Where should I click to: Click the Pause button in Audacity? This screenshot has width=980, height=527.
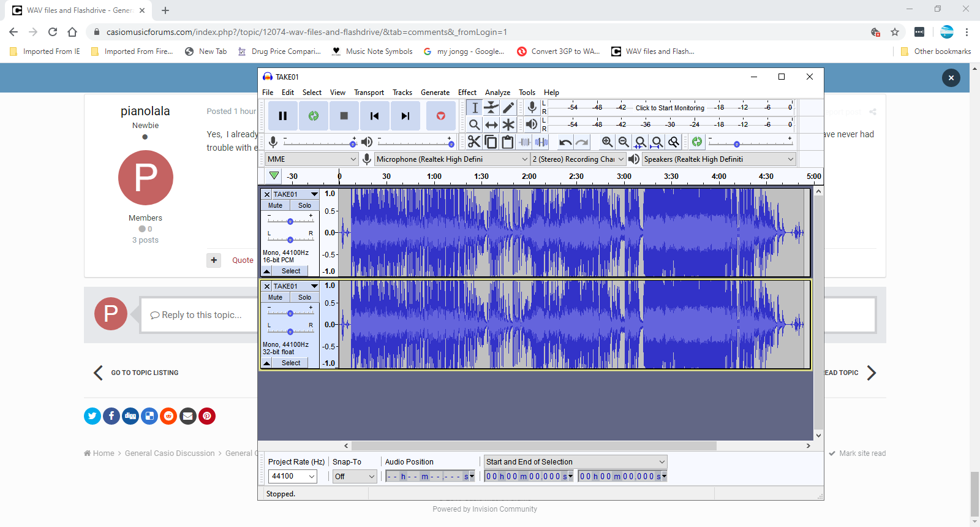tap(282, 116)
